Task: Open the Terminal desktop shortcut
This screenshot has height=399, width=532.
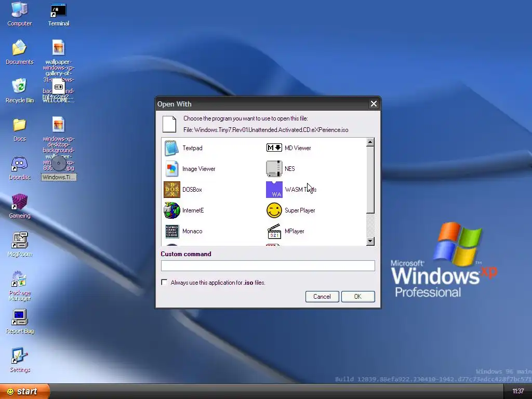Action: click(58, 14)
